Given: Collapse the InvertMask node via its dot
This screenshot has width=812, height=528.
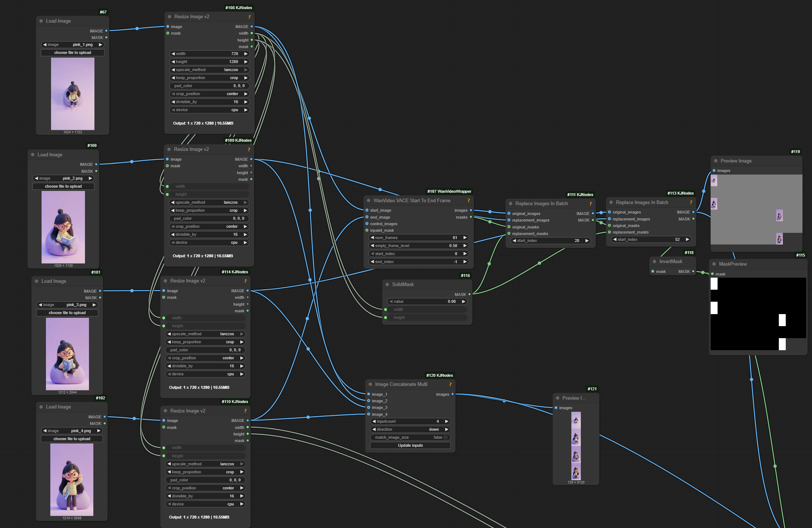Looking at the screenshot, I should click(654, 262).
